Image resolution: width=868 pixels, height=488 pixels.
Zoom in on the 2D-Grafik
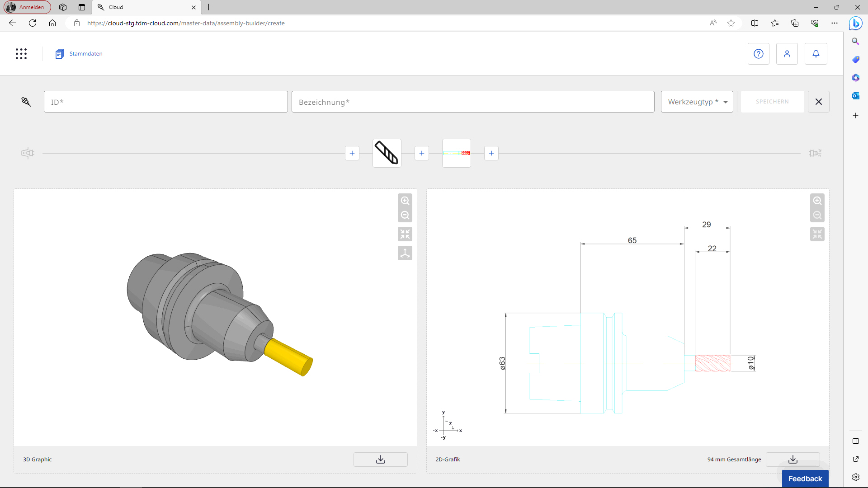[x=817, y=201]
